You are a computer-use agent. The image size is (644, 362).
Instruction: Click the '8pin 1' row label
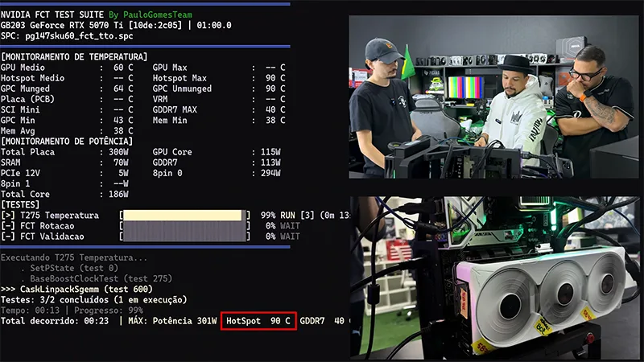[x=15, y=184]
